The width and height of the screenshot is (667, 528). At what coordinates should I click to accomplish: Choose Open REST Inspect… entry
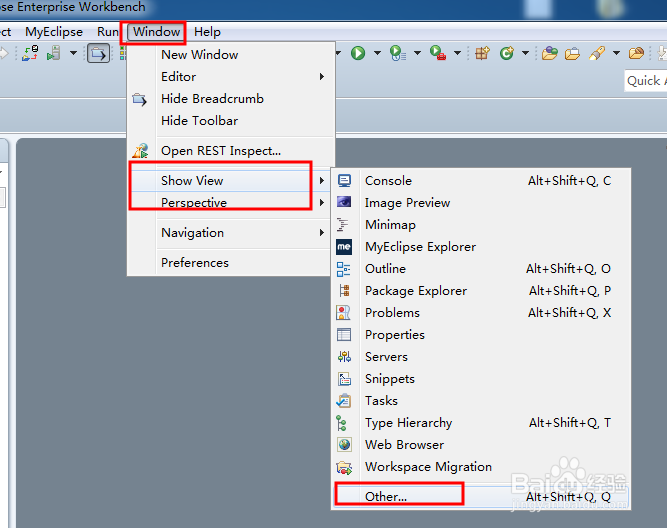click(231, 151)
